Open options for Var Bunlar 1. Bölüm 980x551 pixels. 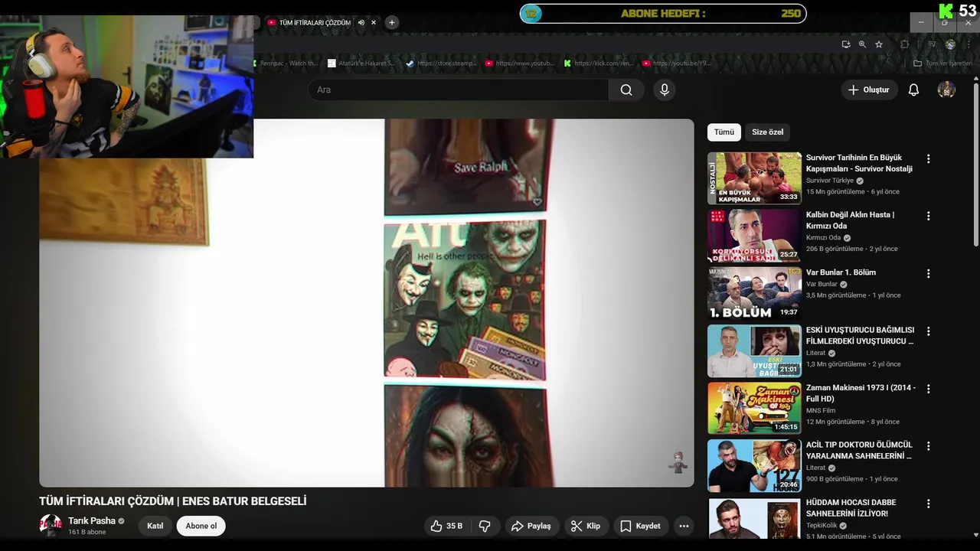[928, 274]
